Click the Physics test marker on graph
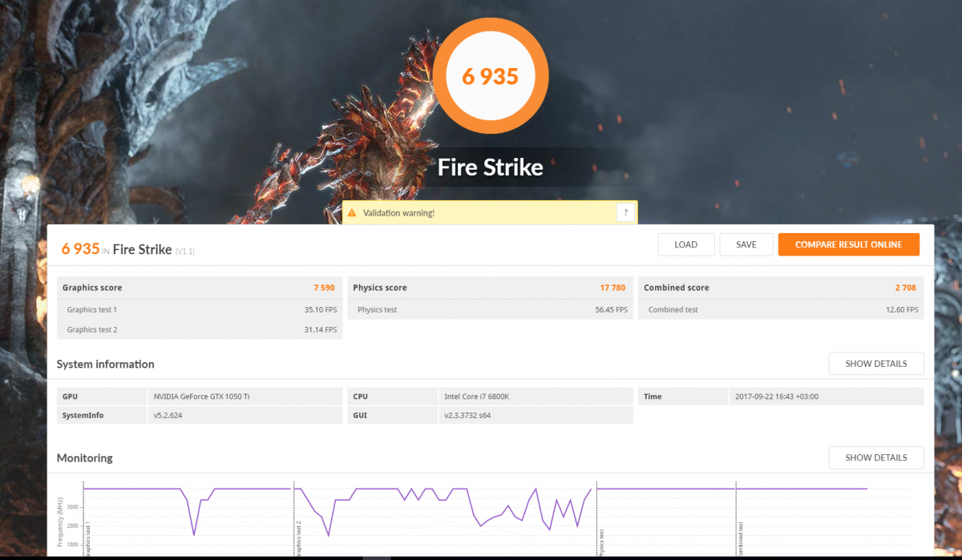Image resolution: width=962 pixels, height=560 pixels. [x=600, y=542]
